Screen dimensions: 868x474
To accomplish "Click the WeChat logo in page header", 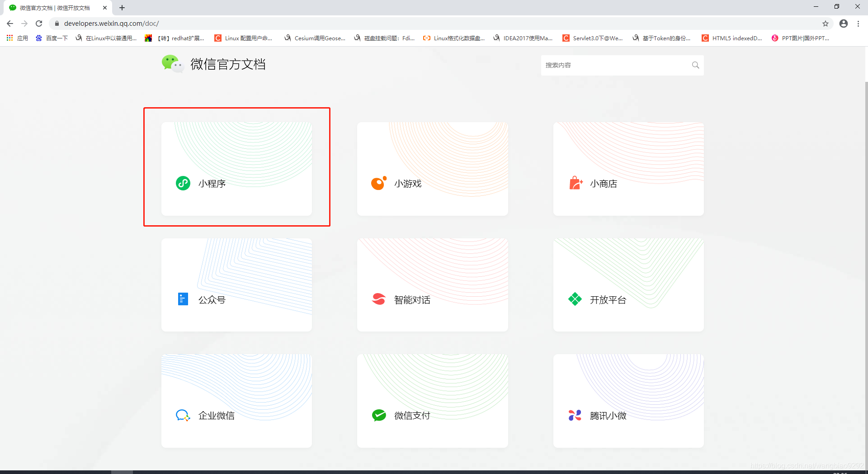I will (173, 64).
